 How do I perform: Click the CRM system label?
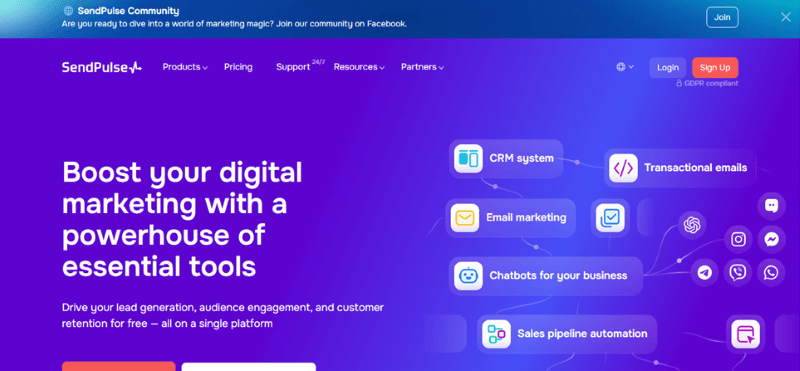pos(521,158)
